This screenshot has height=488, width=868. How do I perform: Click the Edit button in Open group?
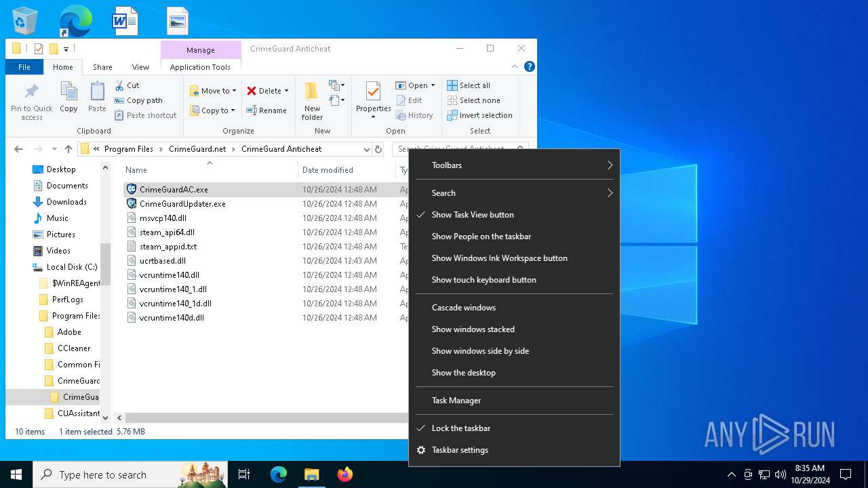click(x=409, y=100)
